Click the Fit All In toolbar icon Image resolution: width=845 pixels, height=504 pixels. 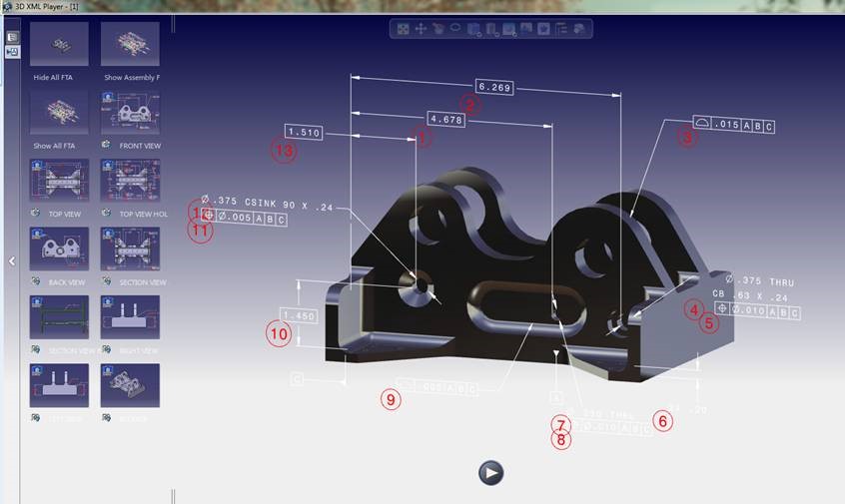(x=403, y=29)
